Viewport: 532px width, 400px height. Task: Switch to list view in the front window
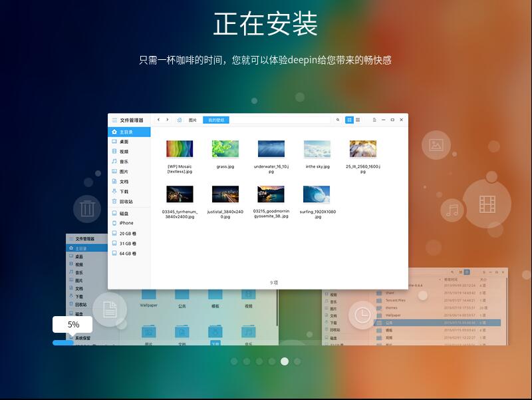358,120
